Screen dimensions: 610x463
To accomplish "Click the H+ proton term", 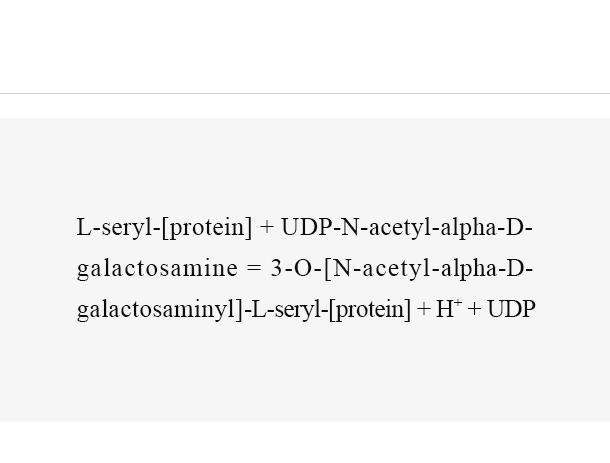I will [449, 309].
